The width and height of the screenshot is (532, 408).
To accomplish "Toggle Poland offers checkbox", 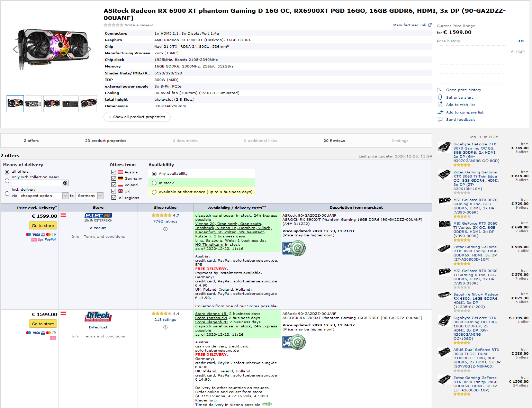I will point(114,185).
